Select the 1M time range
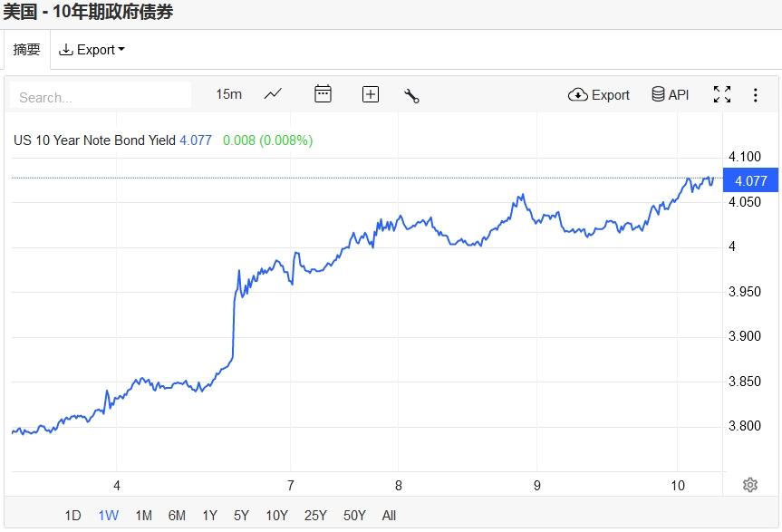 143,516
